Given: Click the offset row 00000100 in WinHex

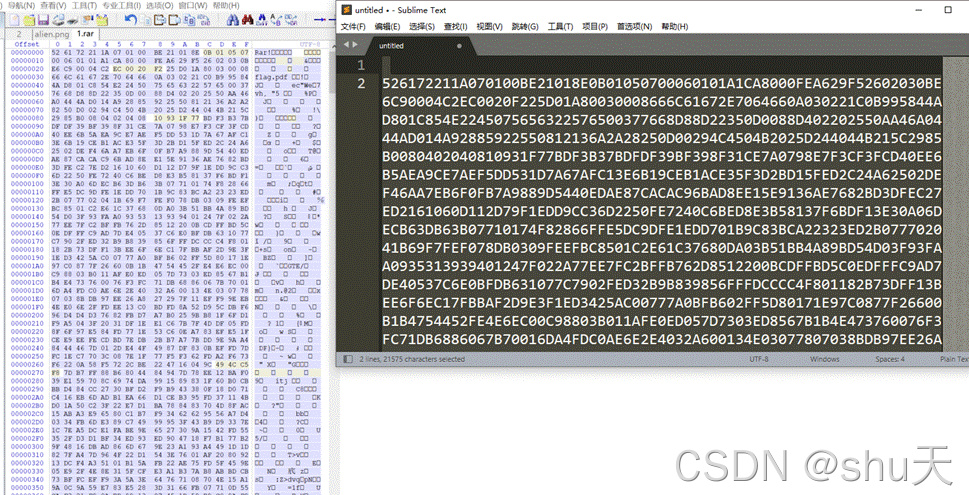Looking at the screenshot, I should pyautogui.click(x=27, y=184).
